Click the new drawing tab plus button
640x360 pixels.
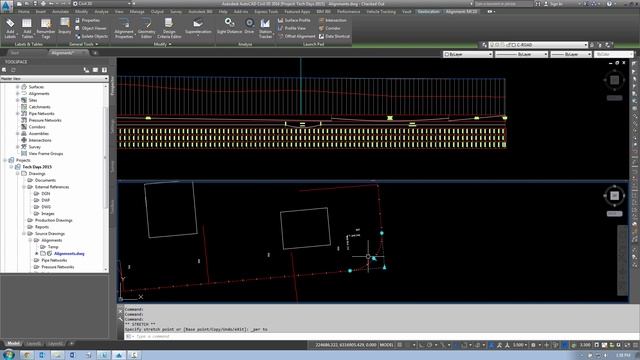pos(95,53)
